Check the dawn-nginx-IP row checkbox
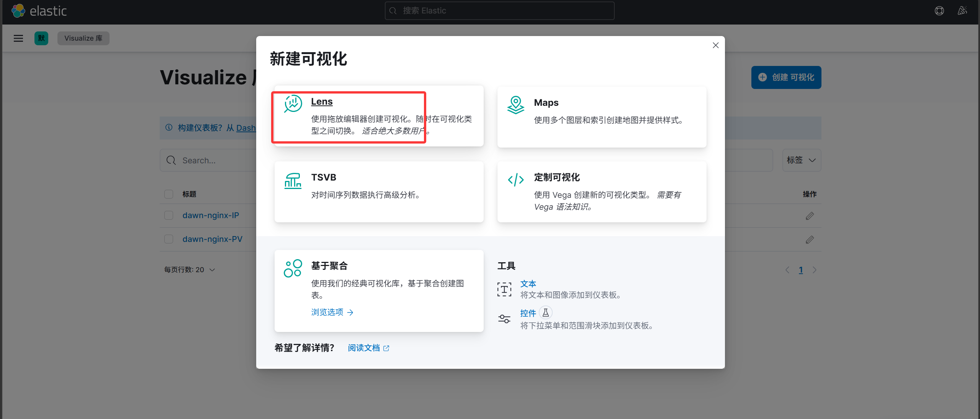 (169, 215)
